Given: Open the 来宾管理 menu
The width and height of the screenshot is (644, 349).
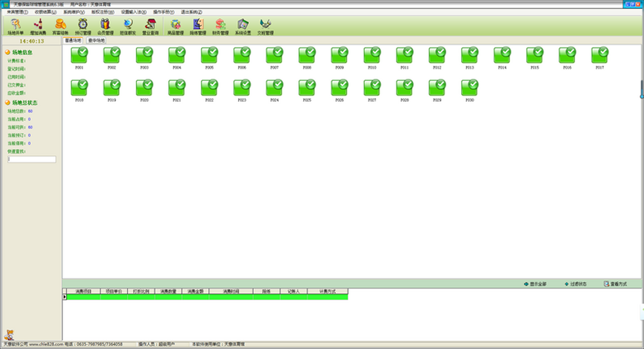Looking at the screenshot, I should click(17, 12).
